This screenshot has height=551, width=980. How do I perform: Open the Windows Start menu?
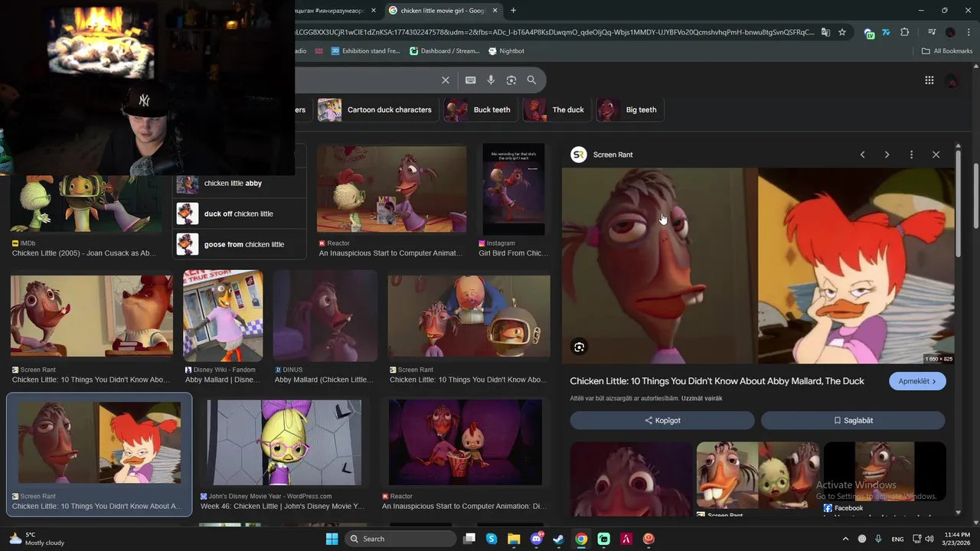pos(332,539)
